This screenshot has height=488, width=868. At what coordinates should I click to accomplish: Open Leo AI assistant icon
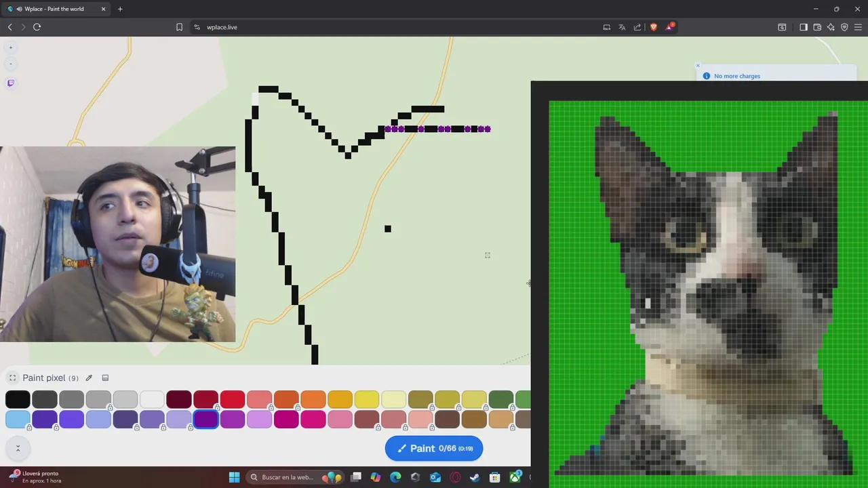(831, 27)
